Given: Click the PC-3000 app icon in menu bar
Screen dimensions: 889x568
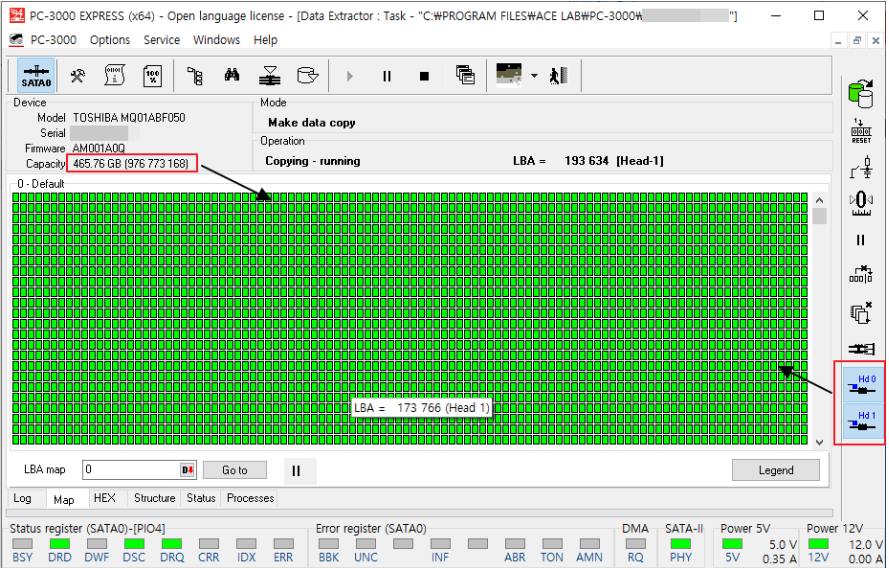Looking at the screenshot, I should click(16, 39).
